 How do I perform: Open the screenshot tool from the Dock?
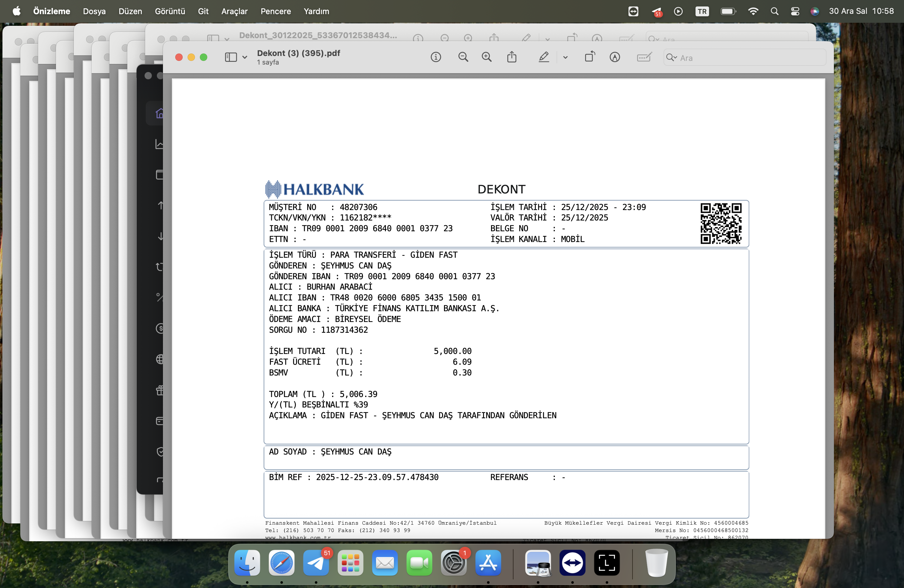(607, 562)
